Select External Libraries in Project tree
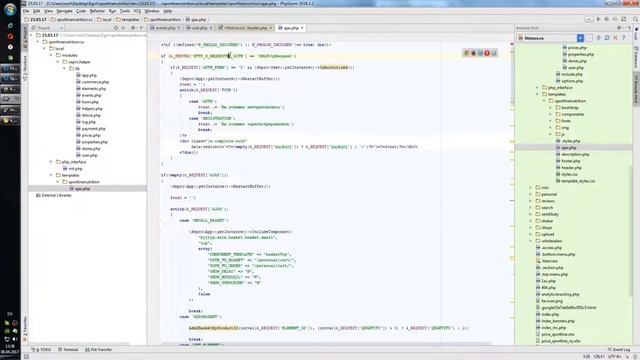This screenshot has height=360, width=640. coord(53,195)
